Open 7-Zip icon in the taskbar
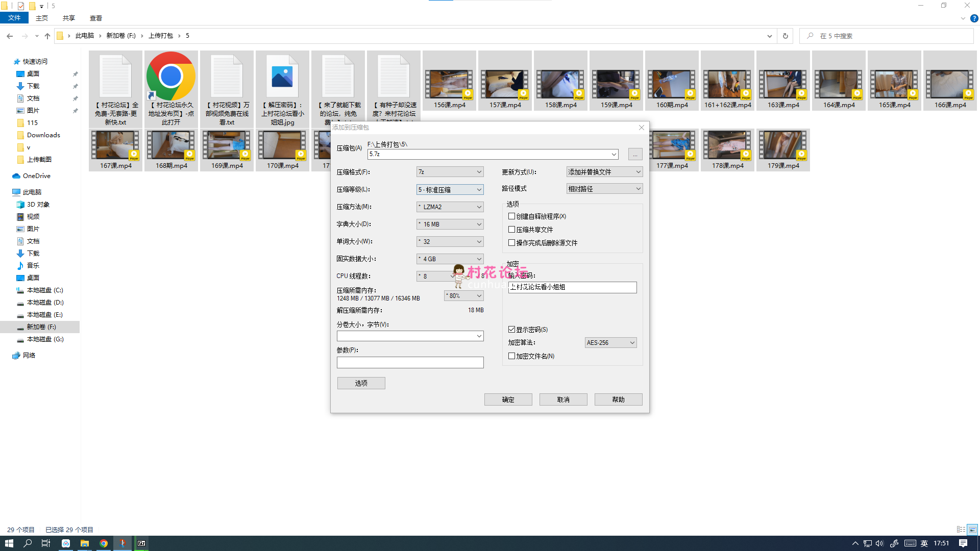This screenshot has height=551, width=980. [141, 543]
